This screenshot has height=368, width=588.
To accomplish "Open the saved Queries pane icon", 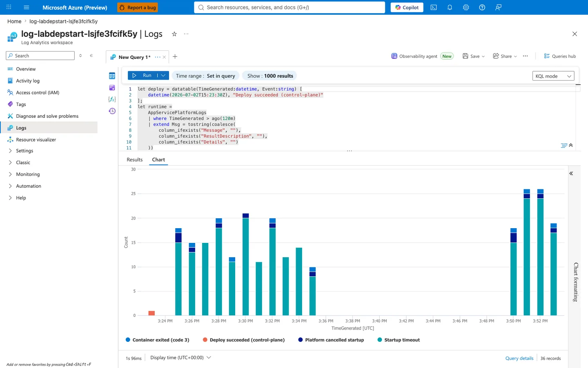I will point(112,88).
